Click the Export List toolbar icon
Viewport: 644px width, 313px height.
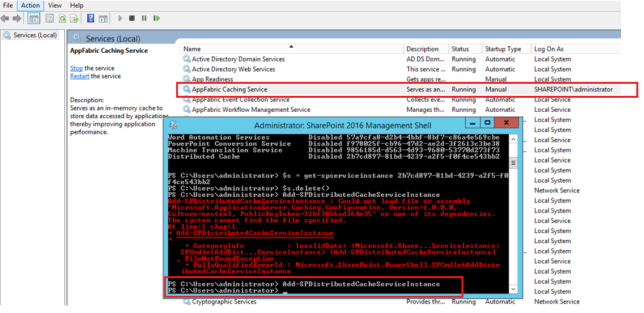coord(74,18)
